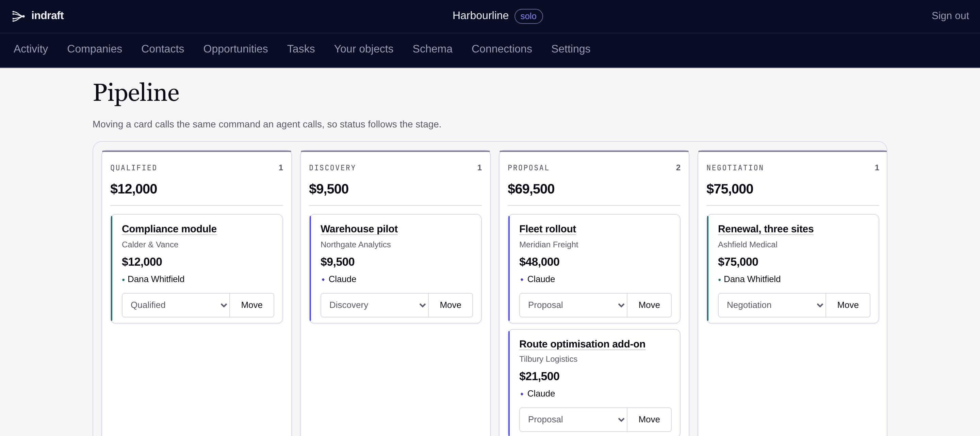
Task: Click the QUALIFIED column header label
Action: tap(133, 168)
